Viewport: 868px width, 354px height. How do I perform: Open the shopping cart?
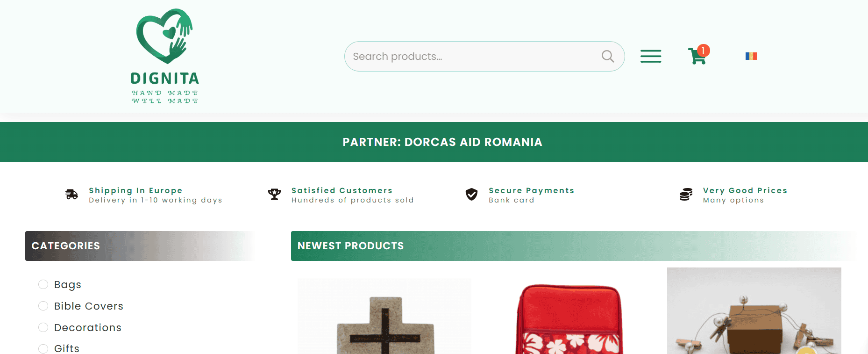tap(697, 57)
